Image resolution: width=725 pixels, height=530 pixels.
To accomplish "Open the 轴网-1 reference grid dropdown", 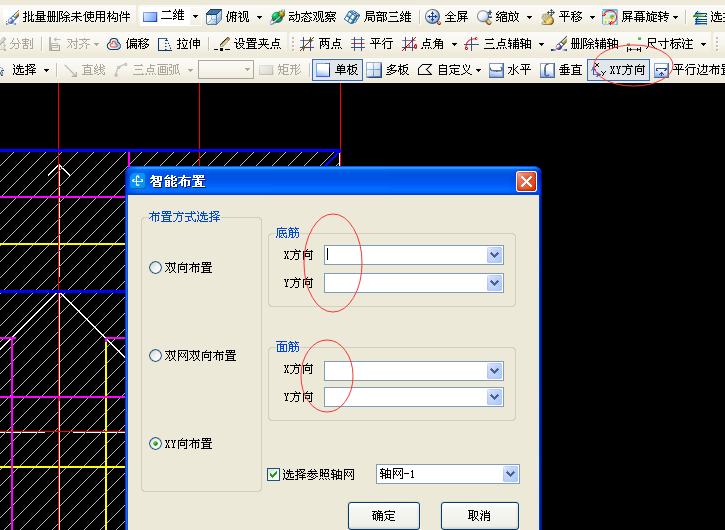I will pos(510,474).
